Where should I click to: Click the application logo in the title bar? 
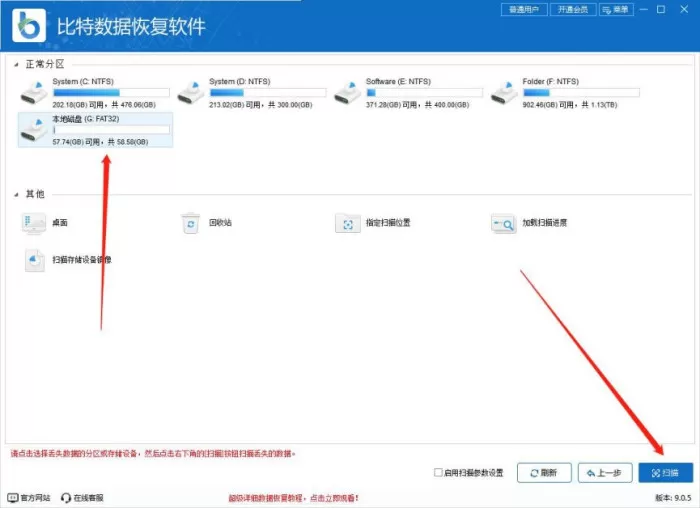click(x=29, y=25)
